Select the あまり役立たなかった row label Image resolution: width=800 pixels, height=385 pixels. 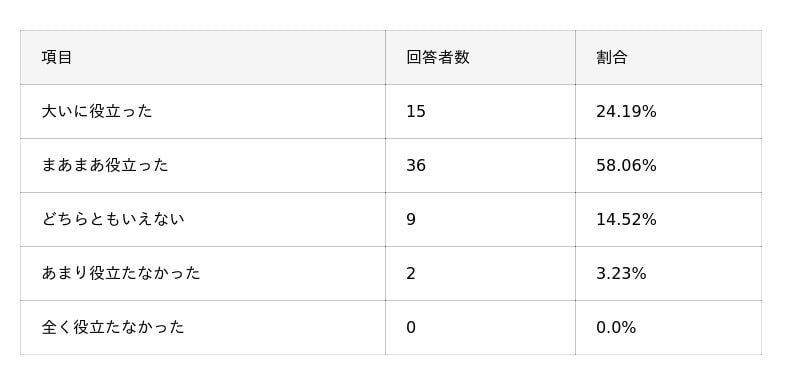pyautogui.click(x=121, y=274)
